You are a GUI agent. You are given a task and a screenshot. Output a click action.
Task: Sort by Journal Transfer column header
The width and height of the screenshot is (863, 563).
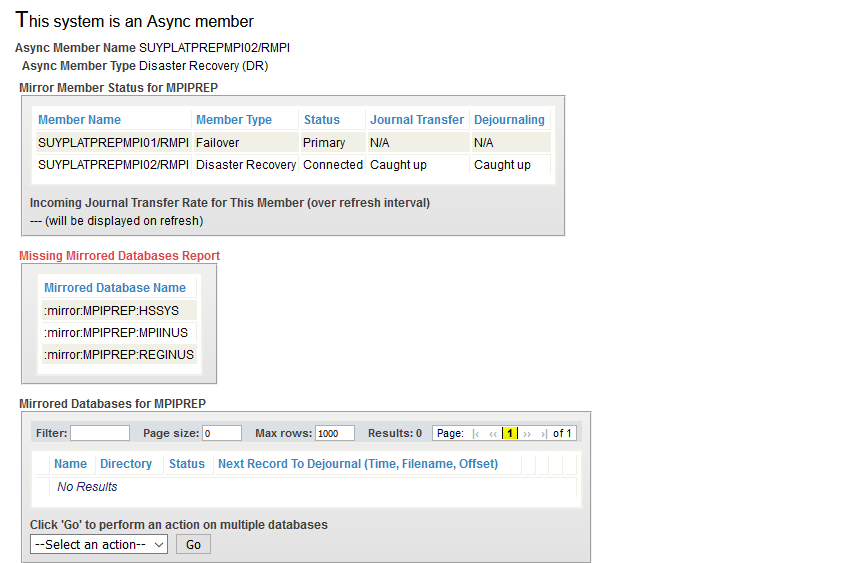(417, 119)
